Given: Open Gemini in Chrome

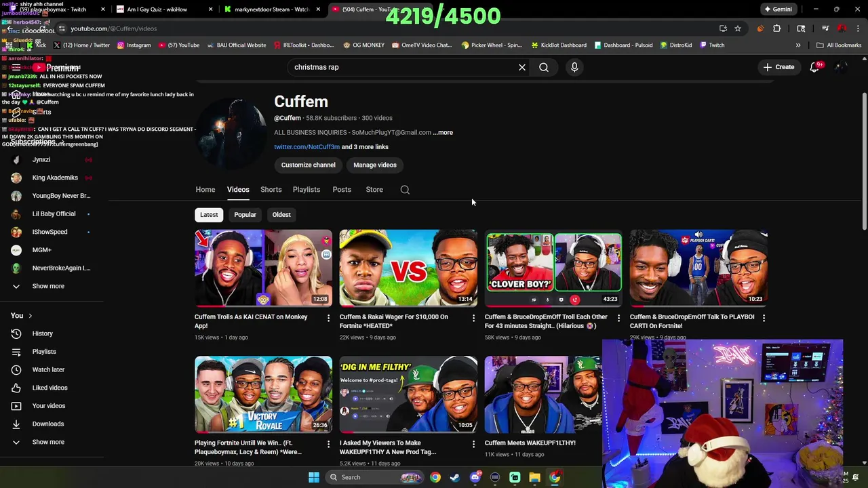Looking at the screenshot, I should [778, 9].
